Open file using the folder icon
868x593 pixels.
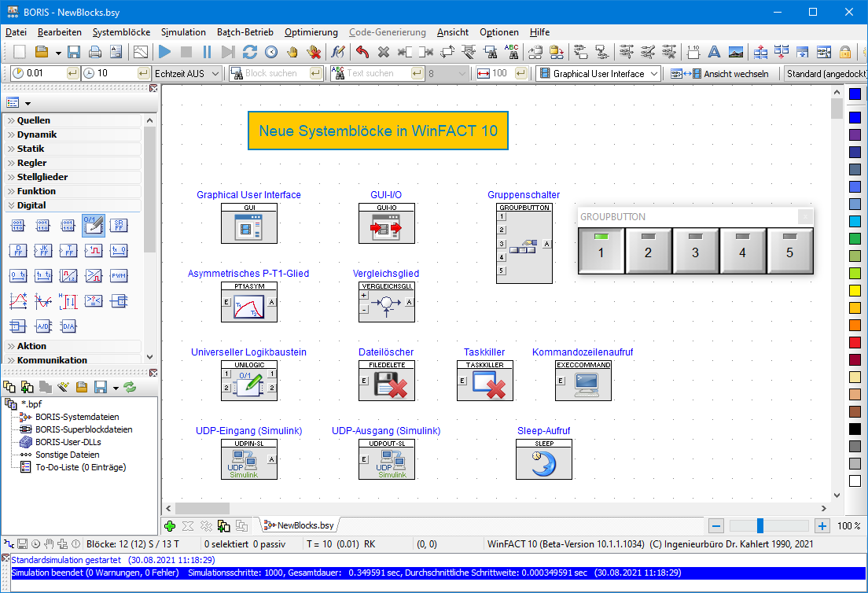[42, 52]
